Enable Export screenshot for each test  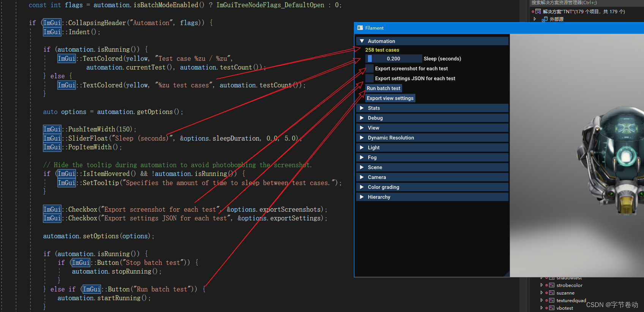pos(369,68)
